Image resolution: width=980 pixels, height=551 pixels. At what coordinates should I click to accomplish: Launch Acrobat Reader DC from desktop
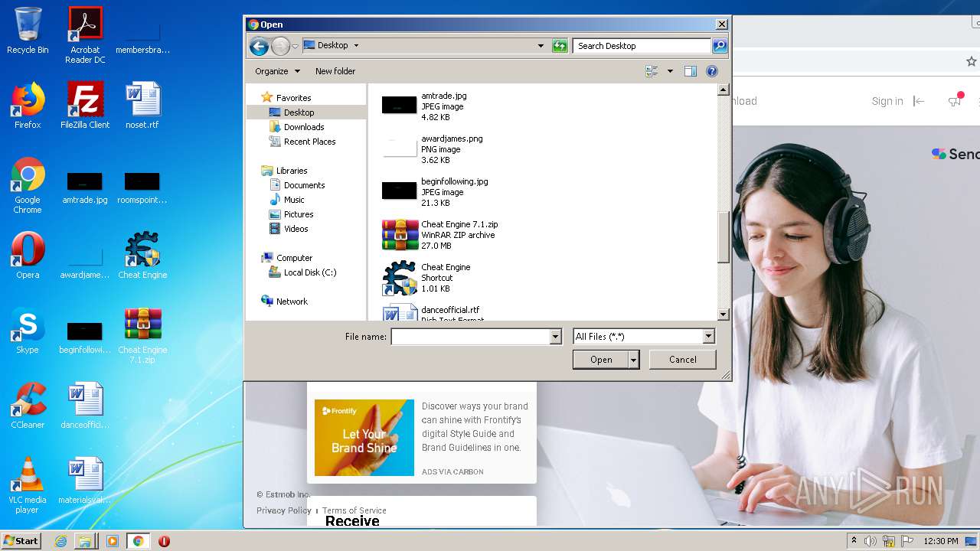click(85, 35)
